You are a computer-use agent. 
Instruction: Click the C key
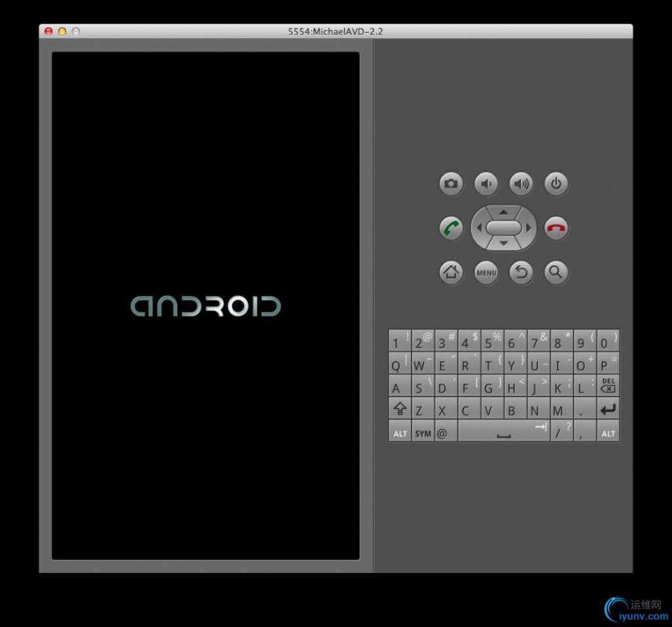[469, 408]
